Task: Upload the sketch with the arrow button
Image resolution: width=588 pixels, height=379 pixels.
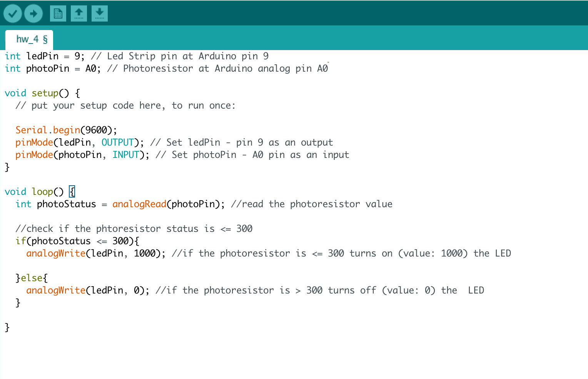Action: coord(33,14)
